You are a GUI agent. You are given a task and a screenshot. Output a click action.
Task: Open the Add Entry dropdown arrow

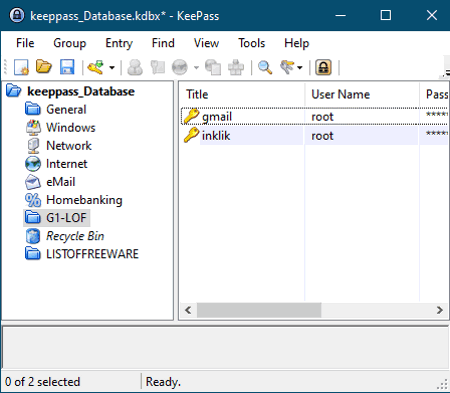112,68
